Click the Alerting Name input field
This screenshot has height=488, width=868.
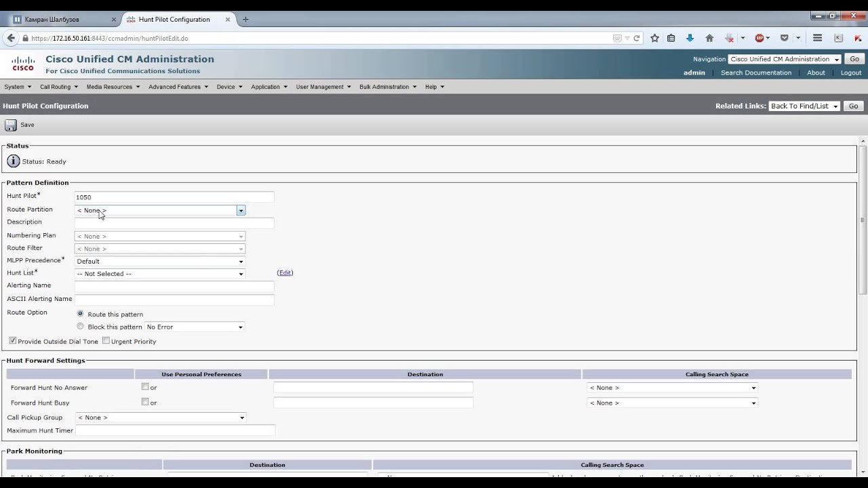[x=174, y=287]
